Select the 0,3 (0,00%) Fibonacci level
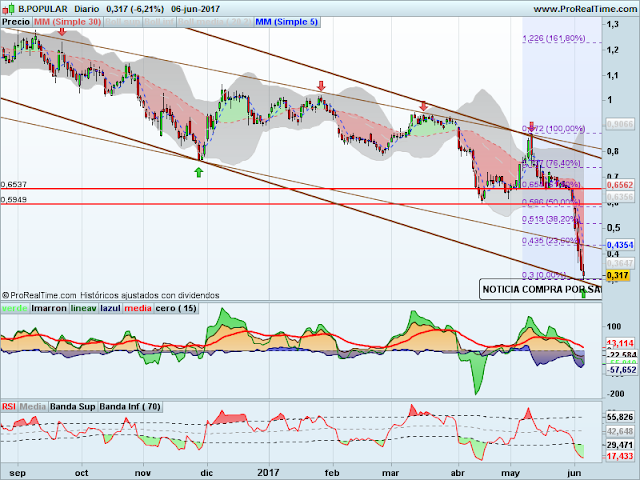The image size is (640, 480). click(x=544, y=275)
